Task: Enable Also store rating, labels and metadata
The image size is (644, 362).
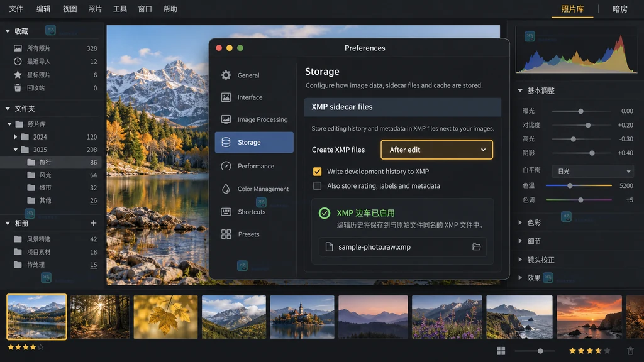Action: pos(317,186)
